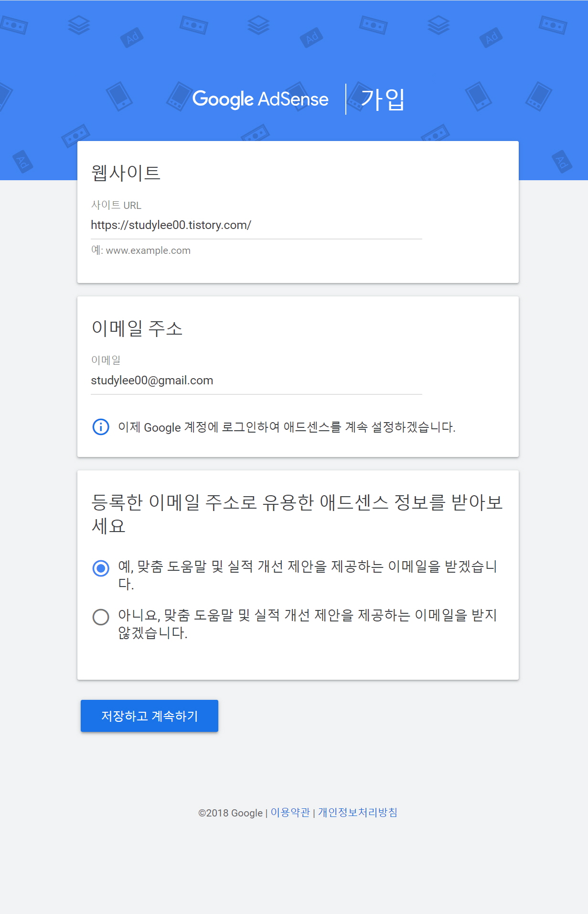
Task: Click the 이메일 주소 section heading
Action: tap(137, 328)
